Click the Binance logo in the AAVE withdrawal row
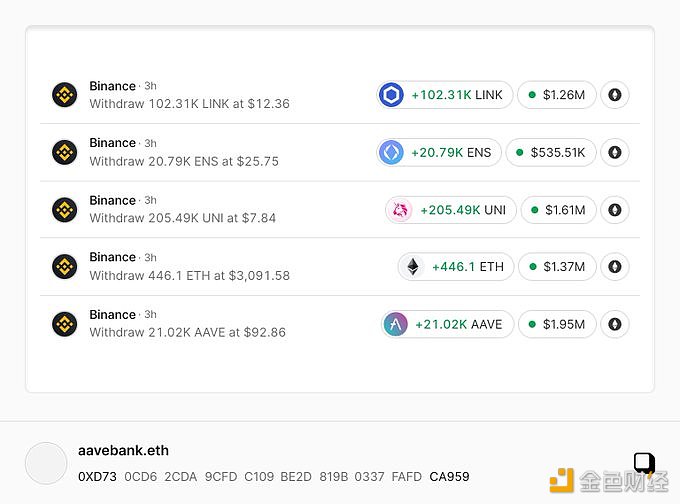The image size is (680, 504). coord(65,324)
